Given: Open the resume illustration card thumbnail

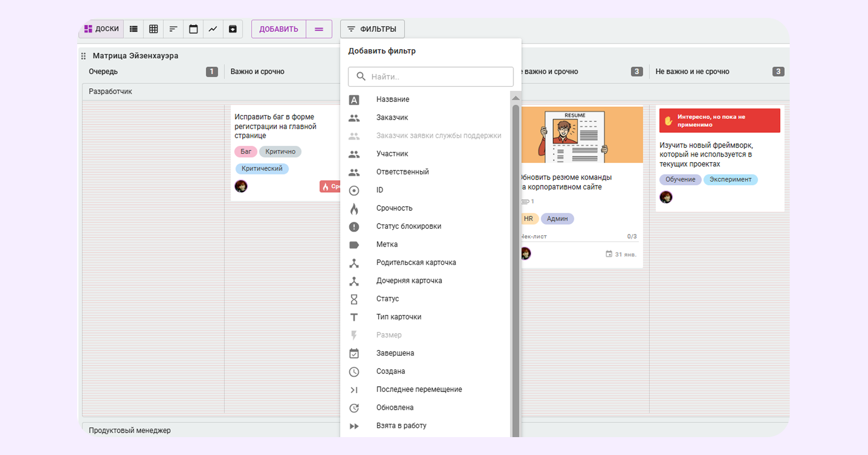Looking at the screenshot, I should pos(582,135).
